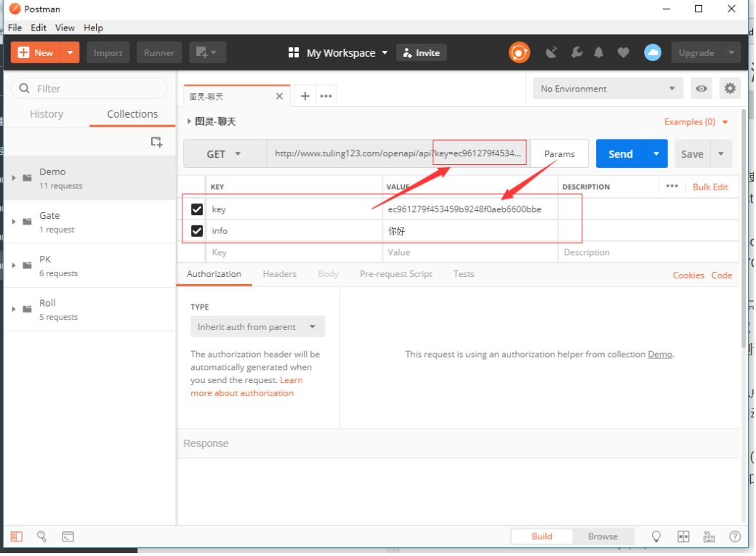Open the wrench settings icon
The image size is (756, 556).
(x=576, y=52)
